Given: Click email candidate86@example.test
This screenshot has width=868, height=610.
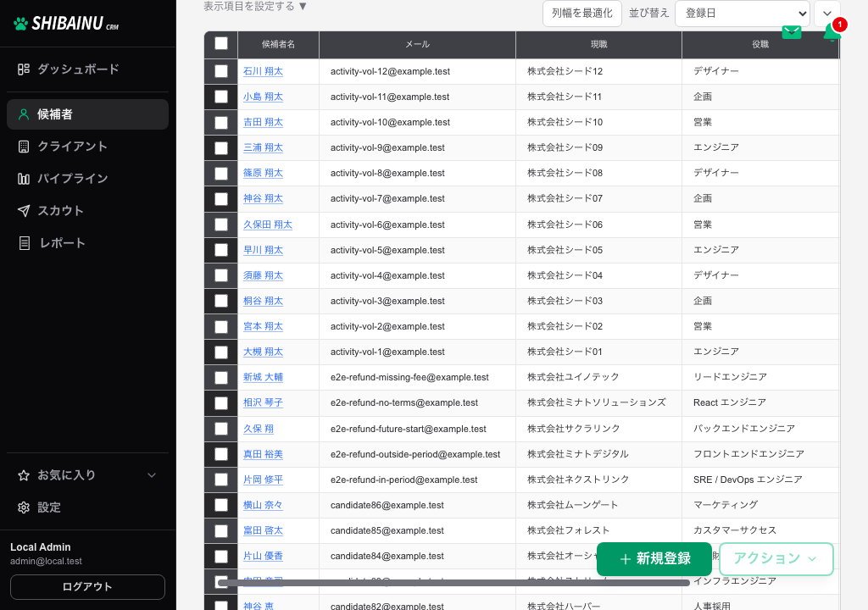Looking at the screenshot, I should click(x=387, y=506).
